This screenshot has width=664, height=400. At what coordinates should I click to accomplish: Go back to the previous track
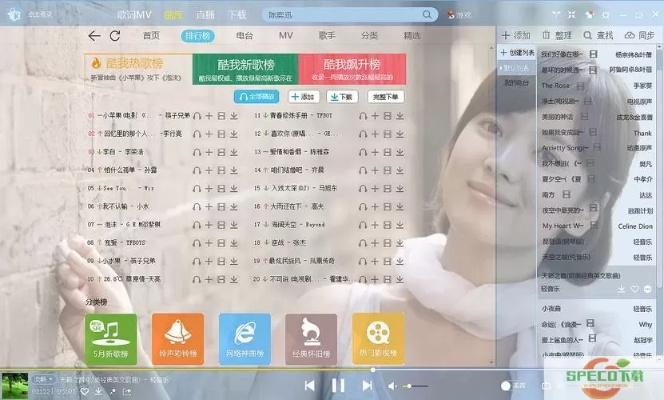310,385
